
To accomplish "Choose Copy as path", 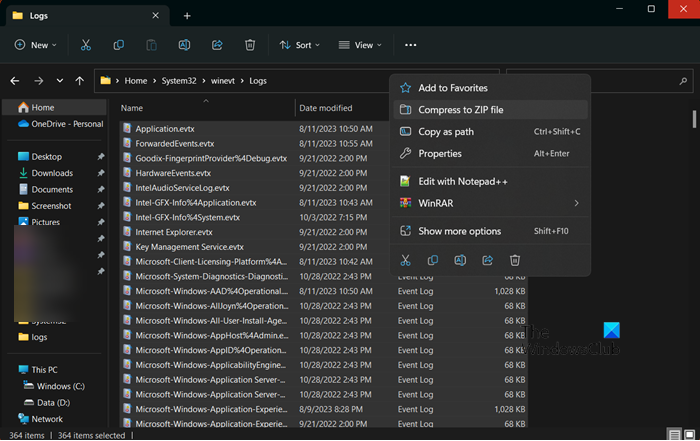I will coord(446,131).
